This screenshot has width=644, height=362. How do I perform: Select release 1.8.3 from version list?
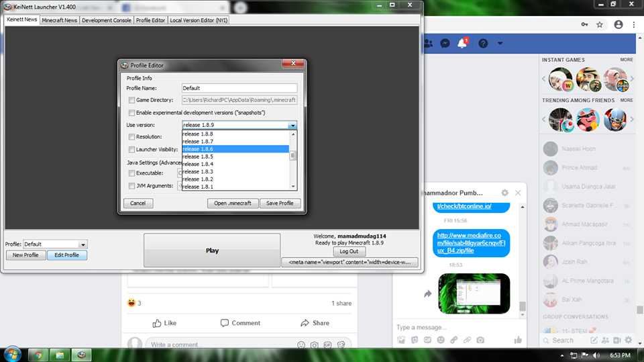coord(235,171)
